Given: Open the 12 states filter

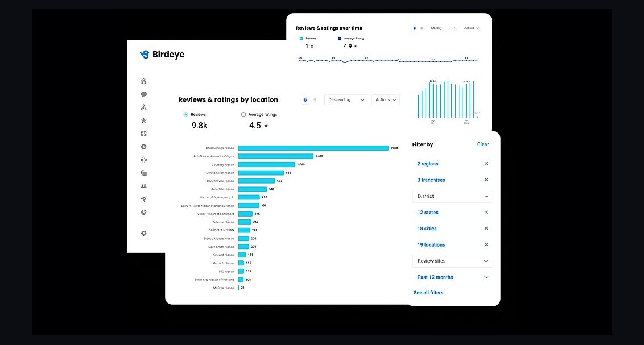Looking at the screenshot, I should pos(428,213).
